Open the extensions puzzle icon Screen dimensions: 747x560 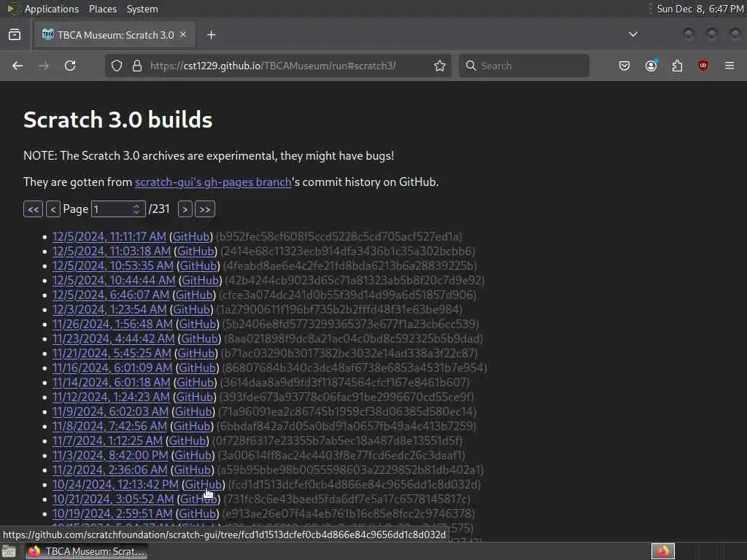(x=677, y=66)
